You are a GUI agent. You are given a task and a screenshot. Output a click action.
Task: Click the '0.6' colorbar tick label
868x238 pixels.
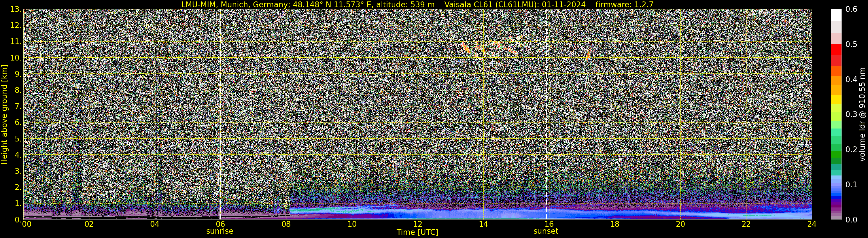pos(852,10)
